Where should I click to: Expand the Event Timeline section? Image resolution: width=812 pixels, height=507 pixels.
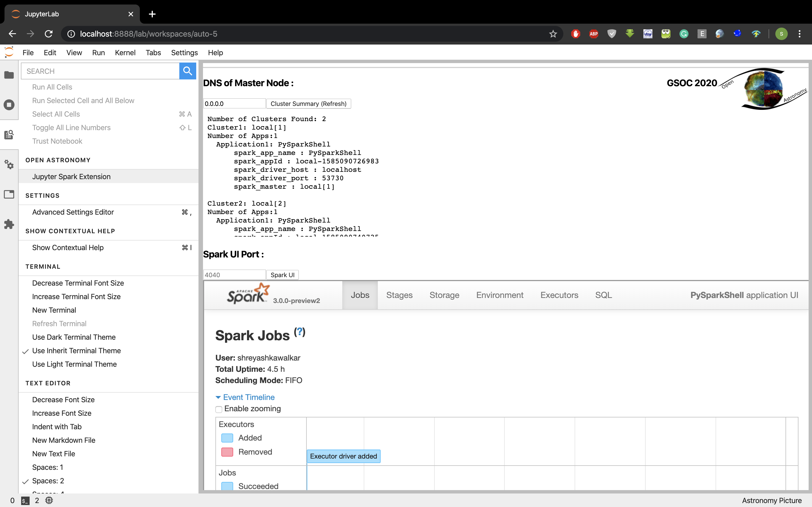[244, 397]
